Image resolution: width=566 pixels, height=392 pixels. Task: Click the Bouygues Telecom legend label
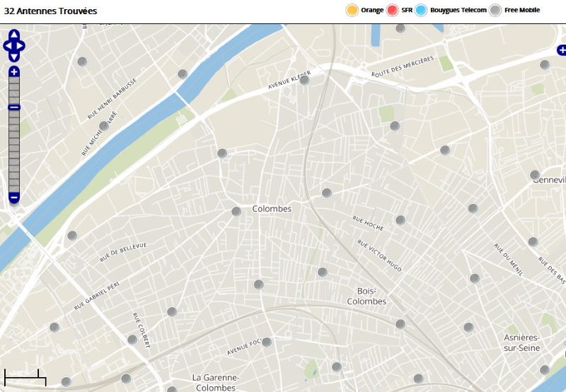coord(458,10)
